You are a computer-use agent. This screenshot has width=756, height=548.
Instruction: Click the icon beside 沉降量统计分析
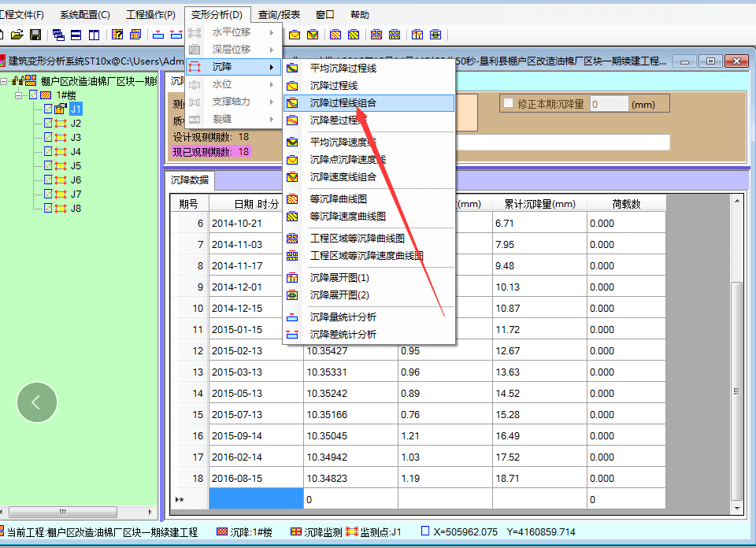tap(292, 317)
